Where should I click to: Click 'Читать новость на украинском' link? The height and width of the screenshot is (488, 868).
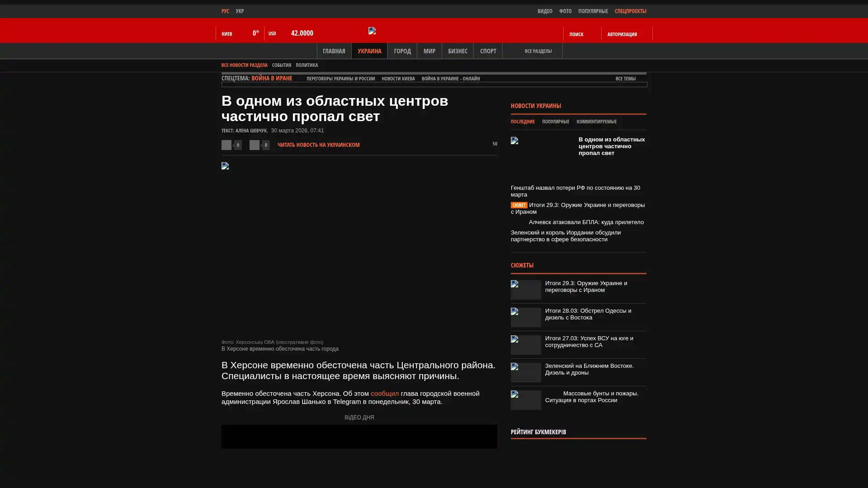tap(318, 145)
